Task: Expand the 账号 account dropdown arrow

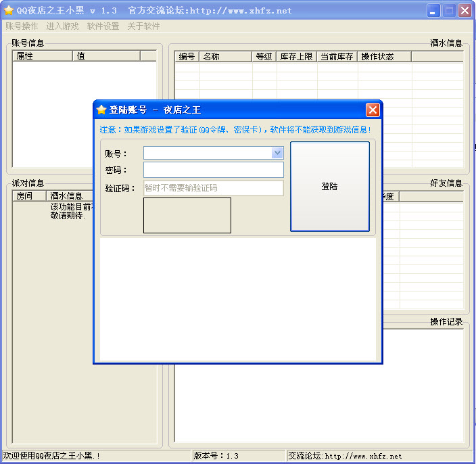Action: point(277,153)
